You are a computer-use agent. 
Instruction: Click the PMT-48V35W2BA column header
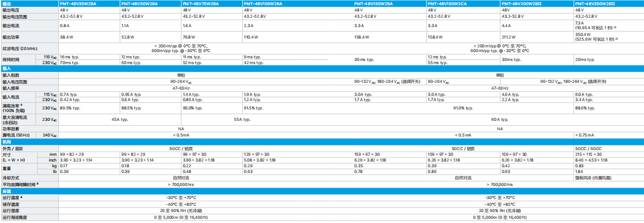tap(76, 3)
